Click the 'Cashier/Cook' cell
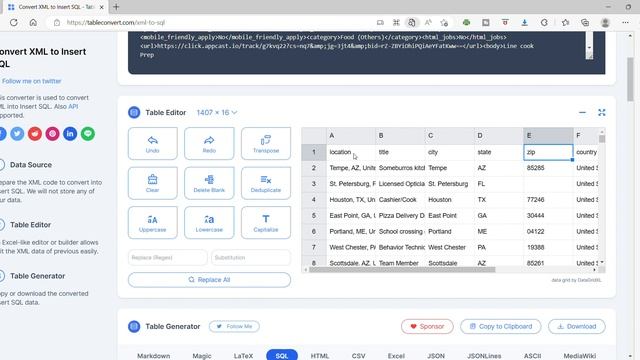 [x=400, y=200]
